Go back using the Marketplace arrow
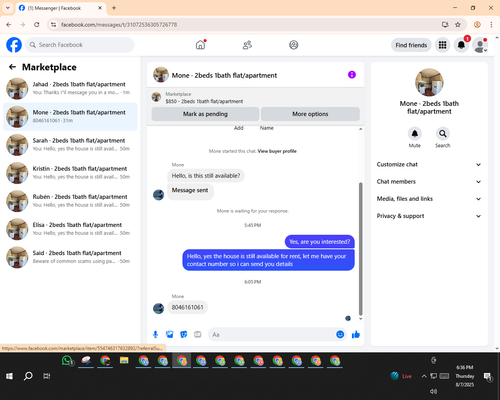Image resolution: width=500 pixels, height=400 pixels. pos(12,67)
